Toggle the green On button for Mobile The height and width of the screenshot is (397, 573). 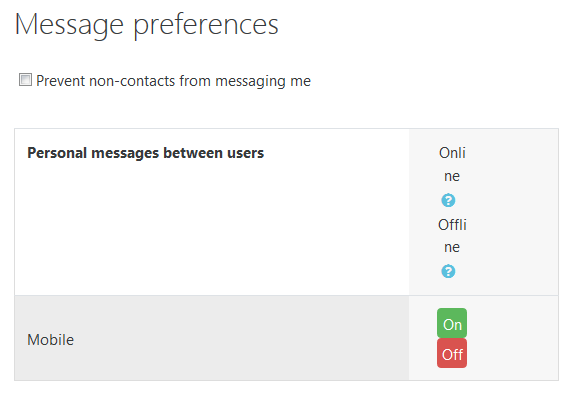click(x=452, y=323)
